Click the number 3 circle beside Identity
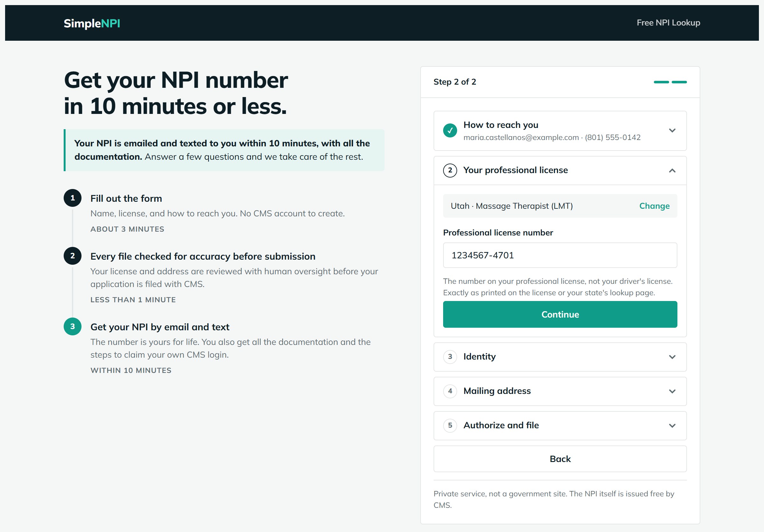This screenshot has width=764, height=532. tap(450, 356)
